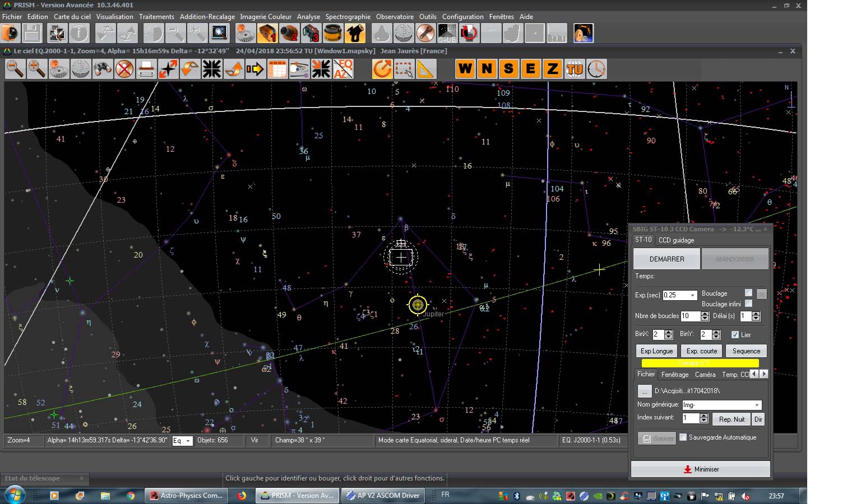Open the Spectrographie menu
The width and height of the screenshot is (861, 504).
(x=348, y=17)
